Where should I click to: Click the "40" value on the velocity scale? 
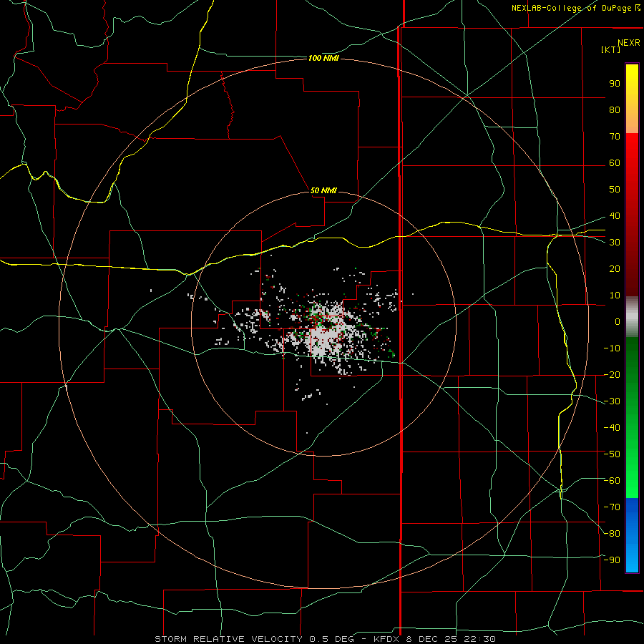tap(615, 216)
